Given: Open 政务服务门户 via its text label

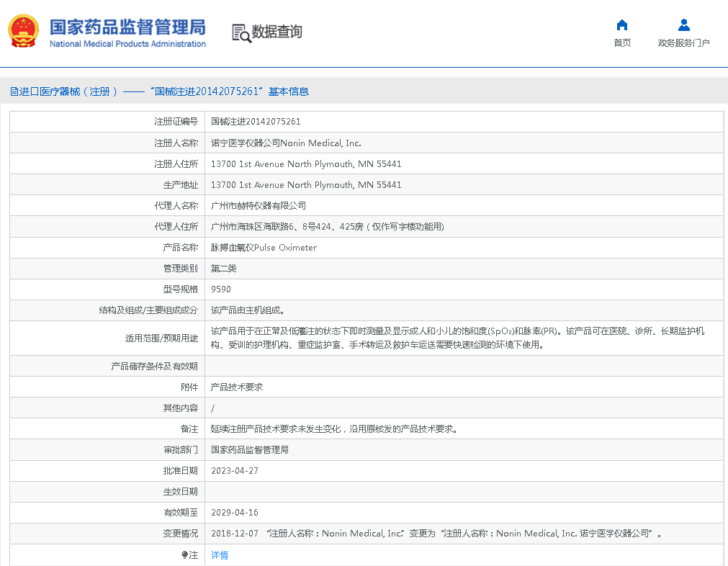Looking at the screenshot, I should tap(683, 43).
